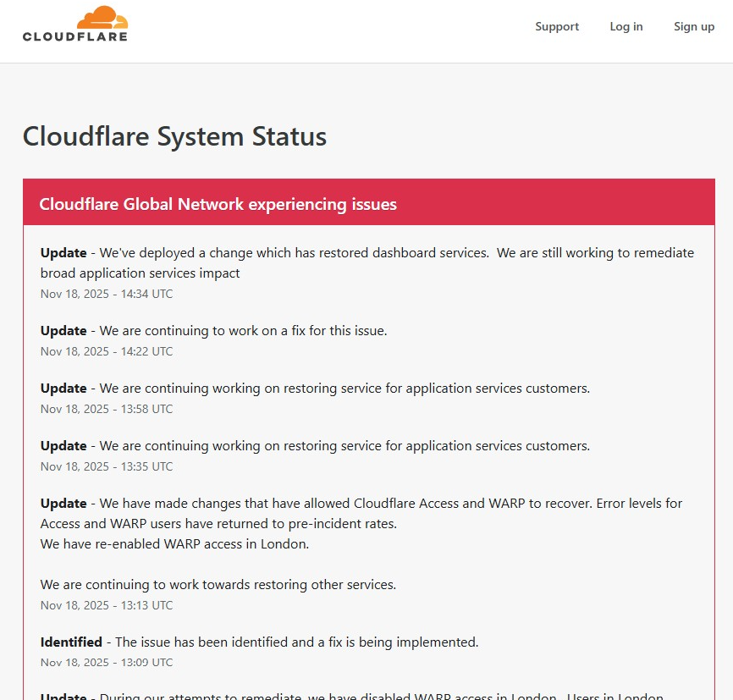Viewport: 733px width, 700px height.
Task: Click the Cloudflare System Status heading
Action: [x=174, y=136]
